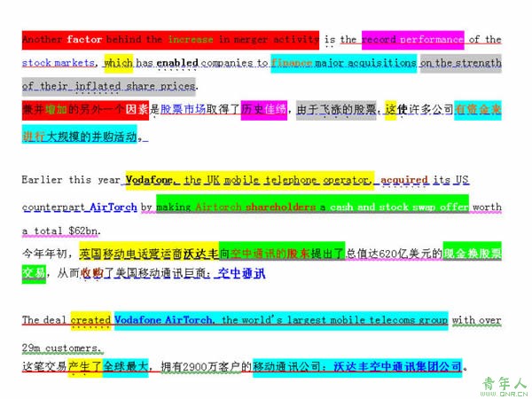Screen dimensions: 532x399
Task: Click the blue underlined words "stock markets"
Action: pos(59,63)
